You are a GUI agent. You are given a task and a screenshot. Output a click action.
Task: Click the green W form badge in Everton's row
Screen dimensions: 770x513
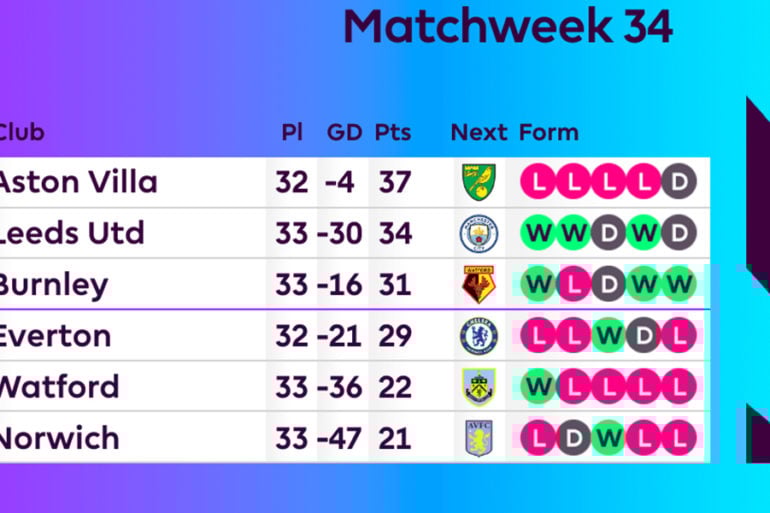coord(608,336)
